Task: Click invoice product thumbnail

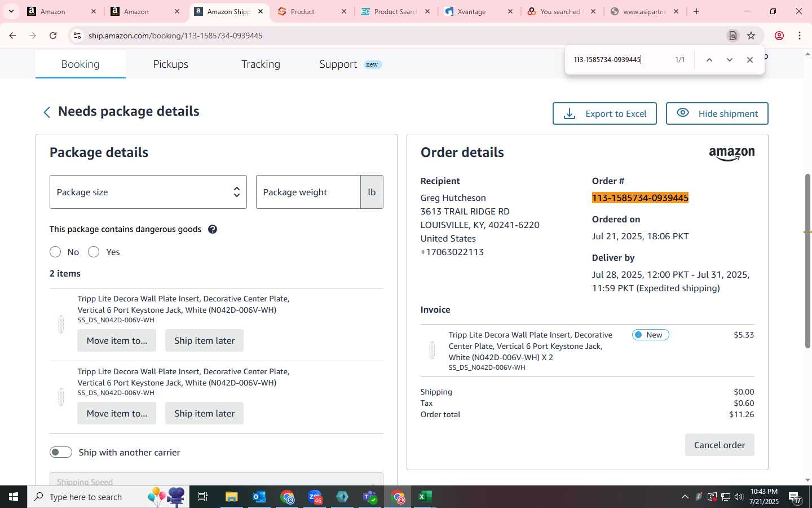Action: 432,350
